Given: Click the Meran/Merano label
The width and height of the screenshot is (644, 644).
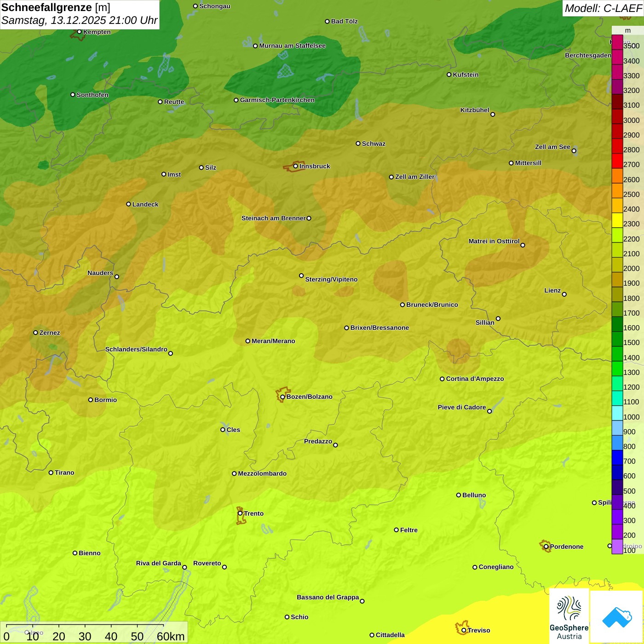Looking at the screenshot, I should pyautogui.click(x=273, y=341).
